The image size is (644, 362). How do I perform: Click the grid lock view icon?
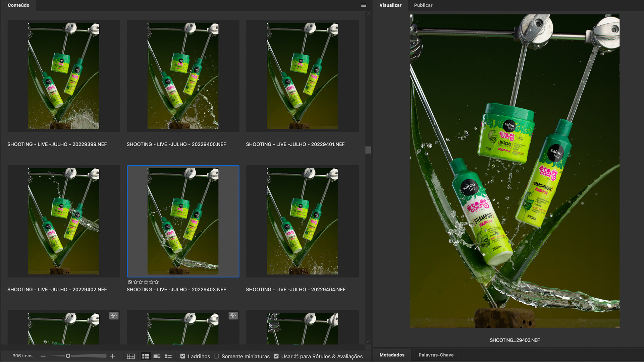pyautogui.click(x=131, y=356)
